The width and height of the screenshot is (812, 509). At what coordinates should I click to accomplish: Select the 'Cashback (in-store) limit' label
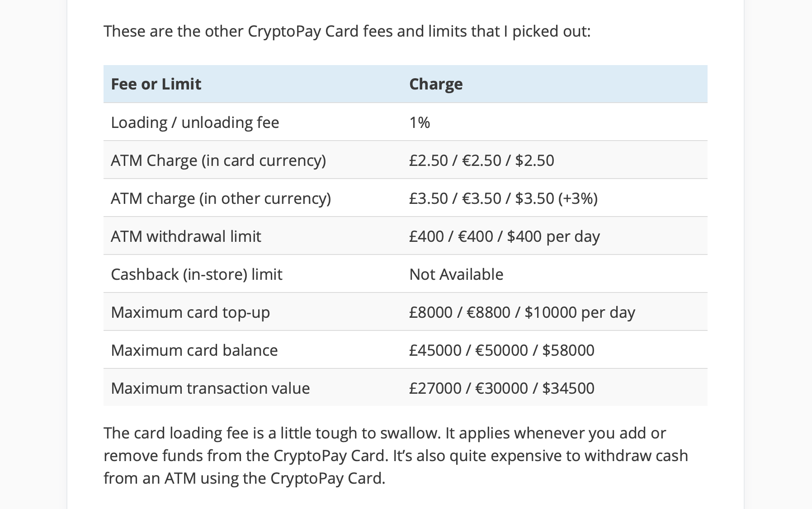coord(197,274)
